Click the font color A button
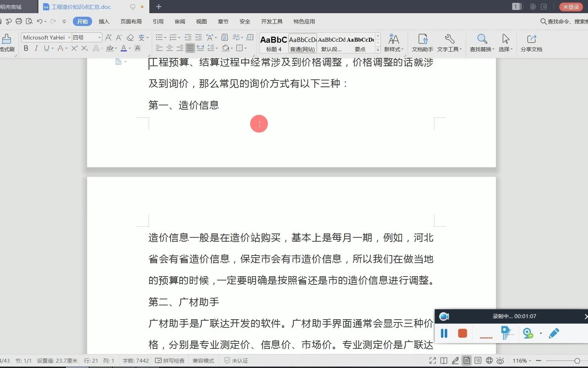 pyautogui.click(x=124, y=48)
